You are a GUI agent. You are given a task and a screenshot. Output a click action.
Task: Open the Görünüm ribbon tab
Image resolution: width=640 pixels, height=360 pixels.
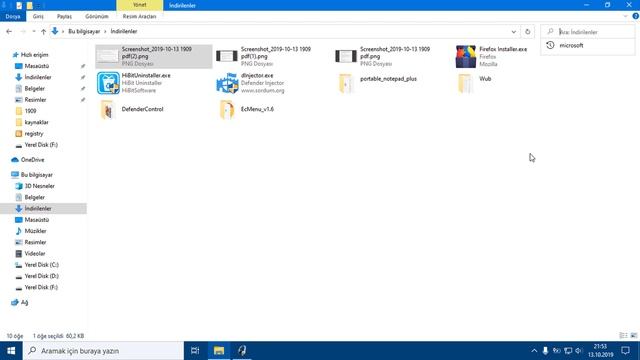(x=97, y=16)
